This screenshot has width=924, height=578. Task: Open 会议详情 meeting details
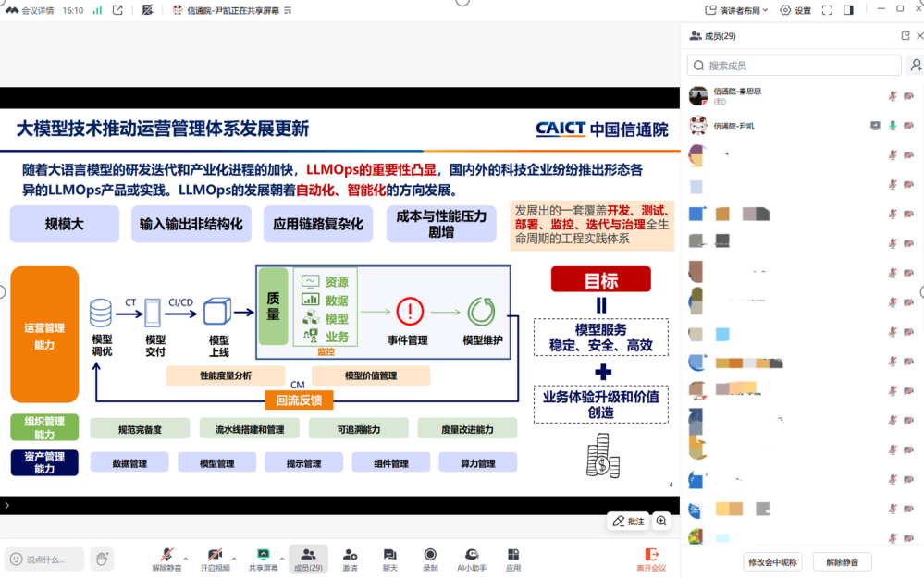coord(30,10)
